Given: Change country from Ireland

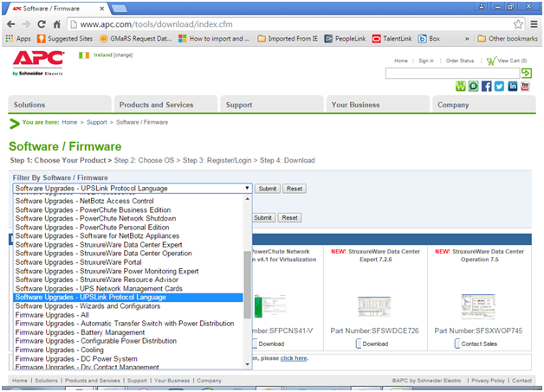Looking at the screenshot, I should (123, 55).
